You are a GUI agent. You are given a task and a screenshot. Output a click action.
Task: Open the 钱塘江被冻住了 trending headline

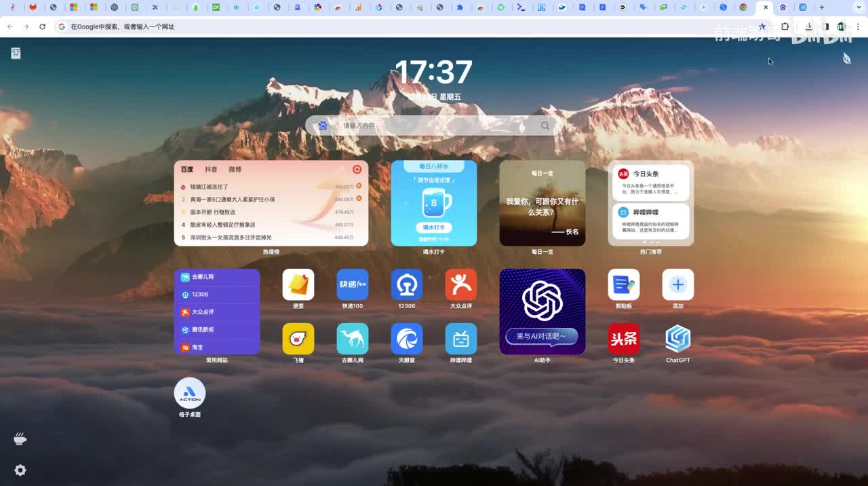210,187
